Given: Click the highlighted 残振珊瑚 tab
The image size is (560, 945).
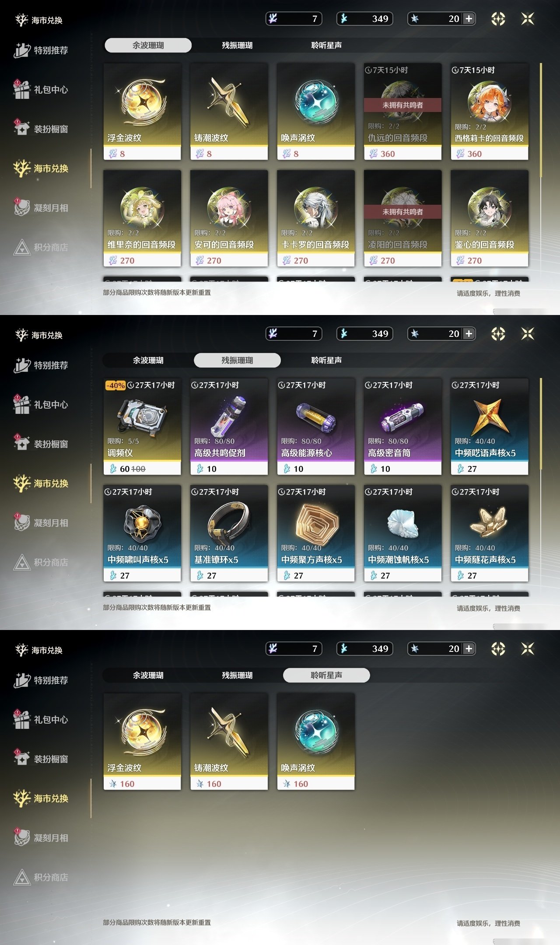Looking at the screenshot, I should (x=237, y=360).
